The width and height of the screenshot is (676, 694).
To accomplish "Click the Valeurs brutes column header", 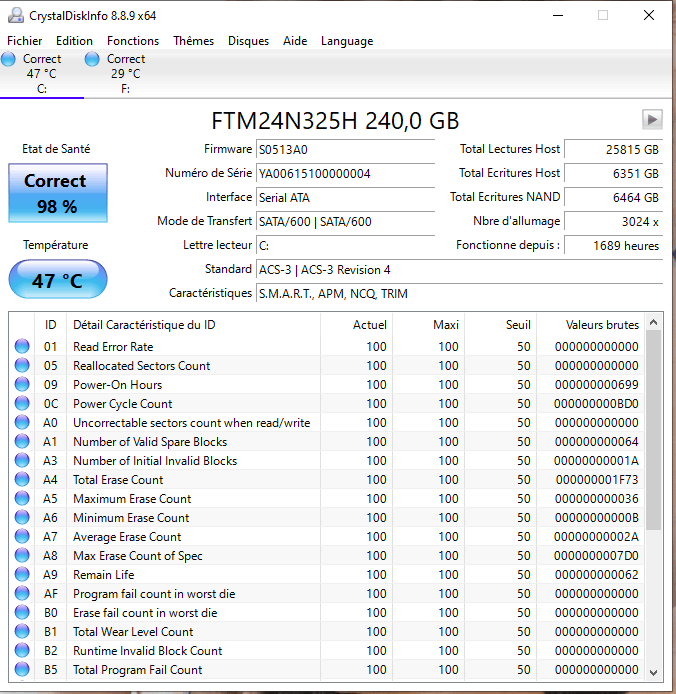I will click(591, 325).
